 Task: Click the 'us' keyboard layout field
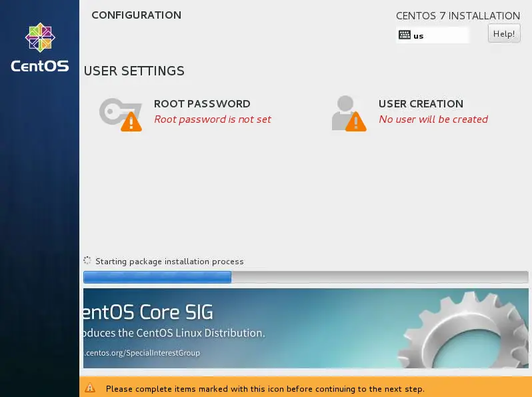[x=433, y=35]
